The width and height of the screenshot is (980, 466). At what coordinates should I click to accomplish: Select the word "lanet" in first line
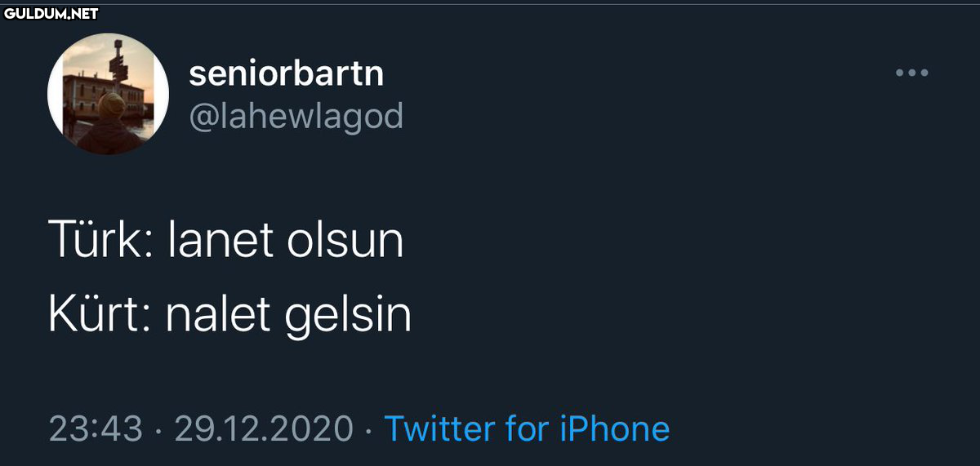point(220,240)
